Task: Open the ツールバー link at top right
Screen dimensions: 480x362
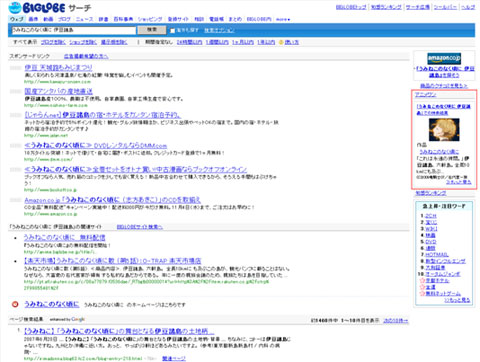Action: tap(445, 7)
